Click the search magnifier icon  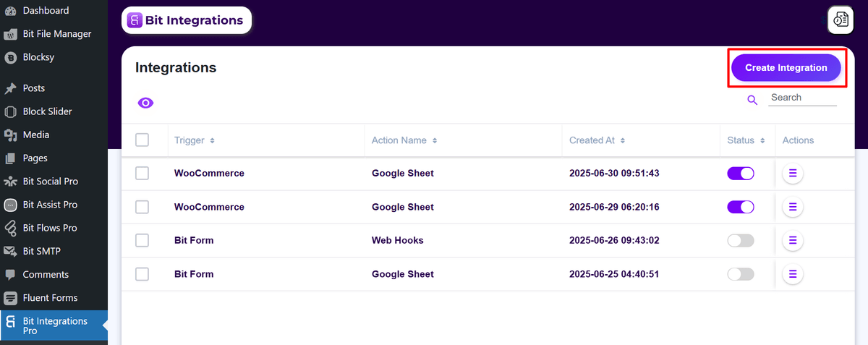(752, 100)
